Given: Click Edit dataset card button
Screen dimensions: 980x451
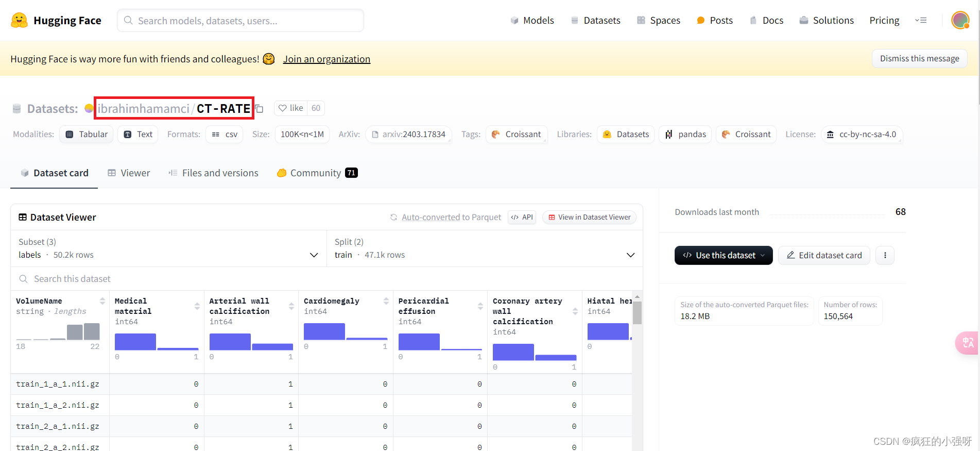Looking at the screenshot, I should (824, 255).
